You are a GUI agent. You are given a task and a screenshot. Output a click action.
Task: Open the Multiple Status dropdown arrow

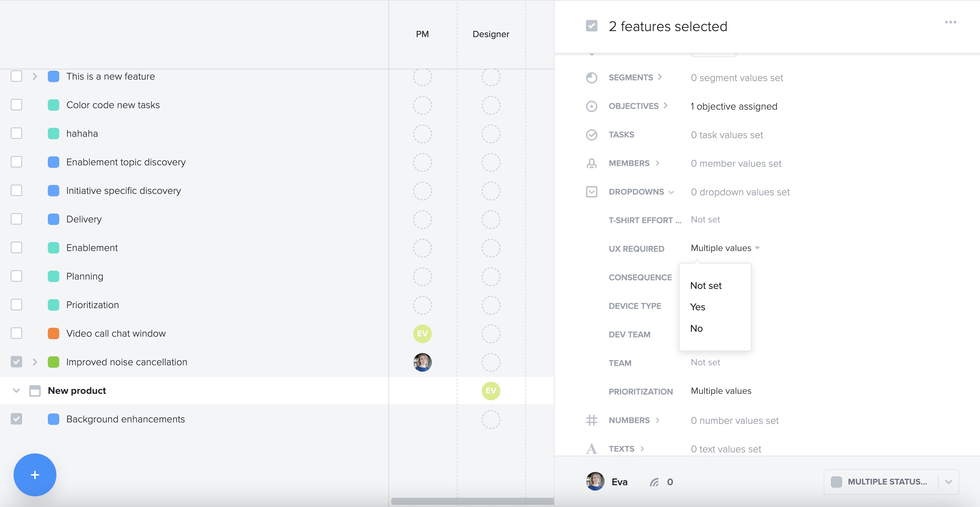(x=949, y=482)
